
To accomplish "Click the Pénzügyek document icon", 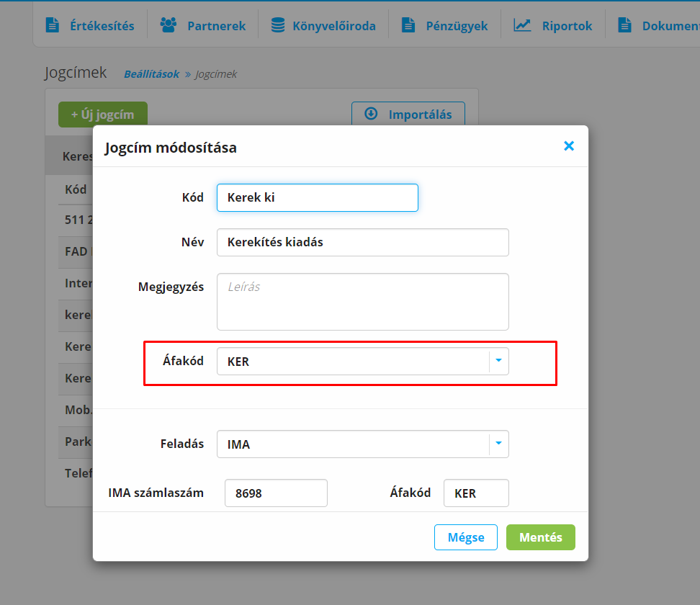I will click(408, 25).
